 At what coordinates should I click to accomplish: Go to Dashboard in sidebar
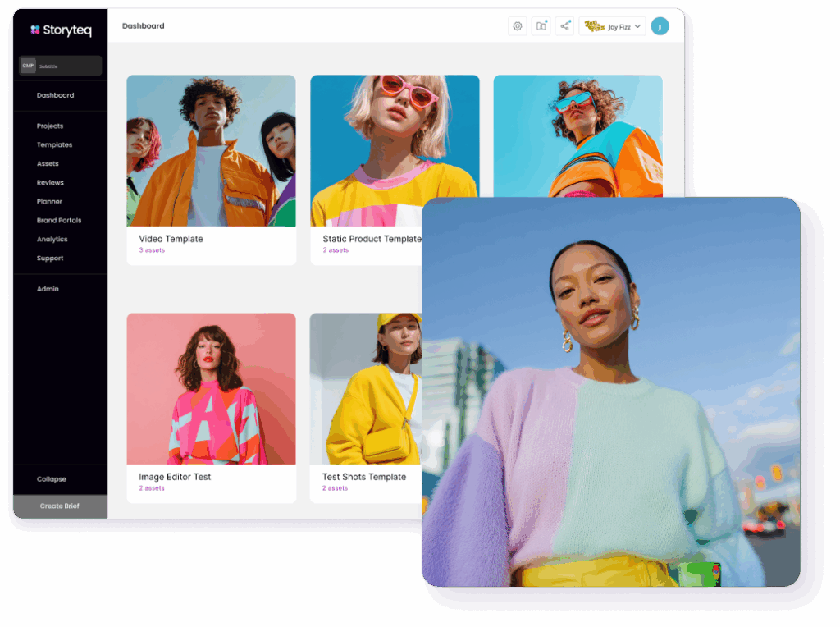pyautogui.click(x=55, y=95)
